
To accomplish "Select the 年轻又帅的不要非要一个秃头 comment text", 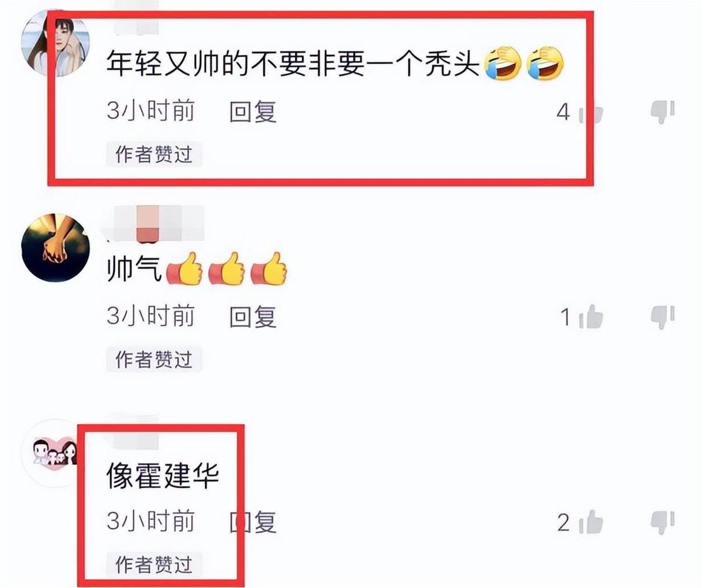I will click(x=294, y=66).
